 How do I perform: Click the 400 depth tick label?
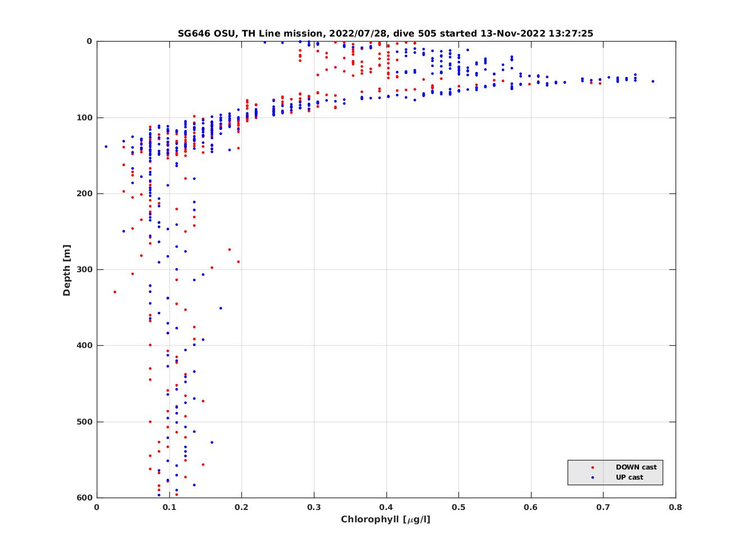pos(84,345)
